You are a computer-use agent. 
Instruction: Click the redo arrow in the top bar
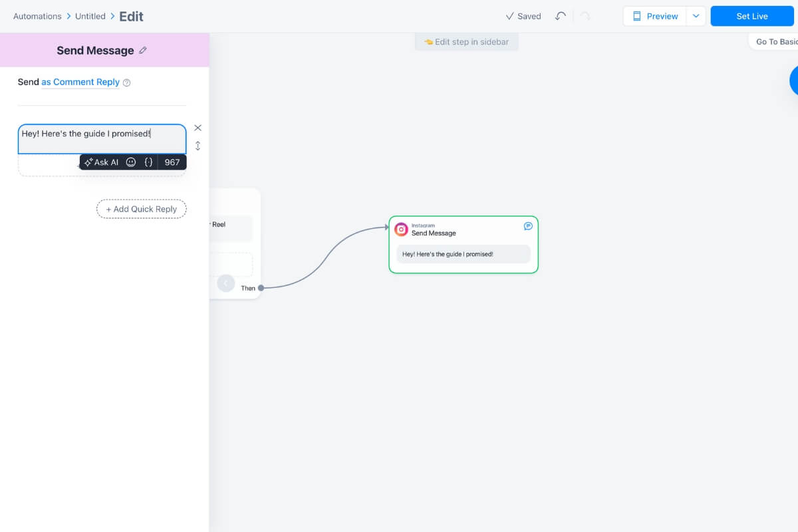[x=585, y=16]
